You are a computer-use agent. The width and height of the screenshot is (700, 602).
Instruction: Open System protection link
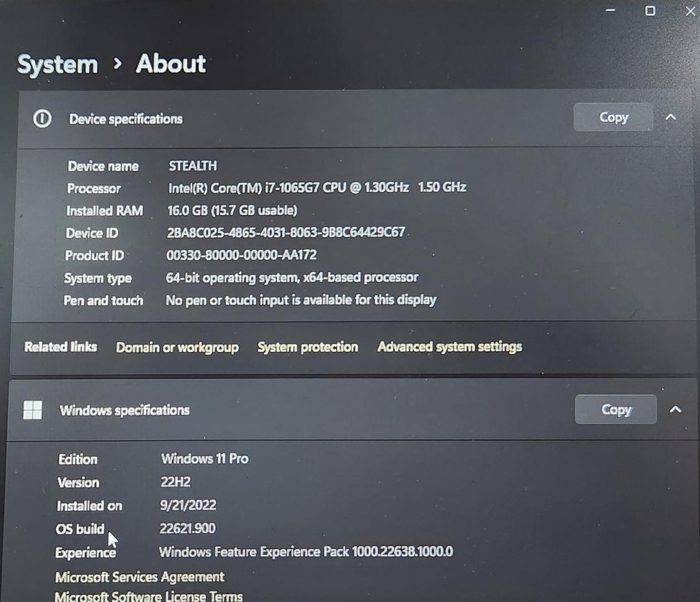pyautogui.click(x=308, y=347)
